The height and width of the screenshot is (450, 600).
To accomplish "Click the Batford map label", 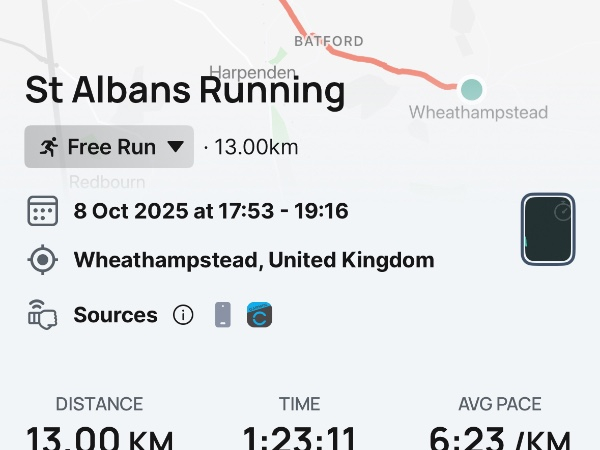I will [329, 41].
